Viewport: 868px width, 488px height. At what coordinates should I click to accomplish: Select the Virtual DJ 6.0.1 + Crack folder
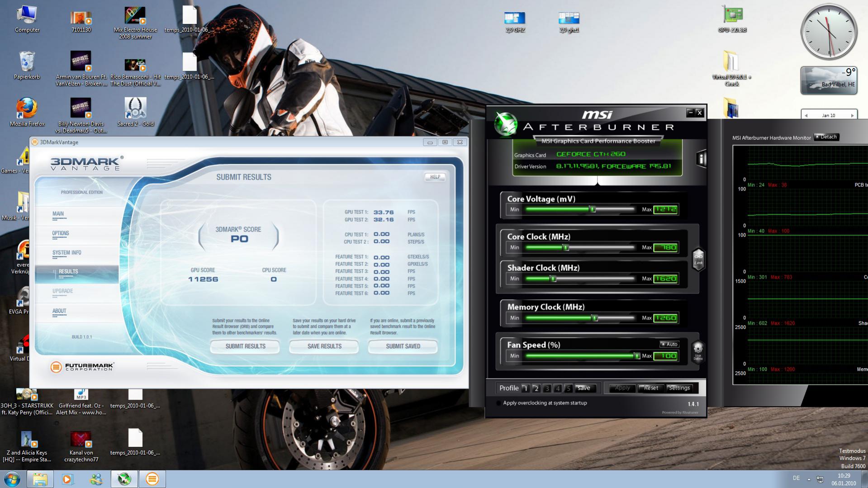pos(731,68)
